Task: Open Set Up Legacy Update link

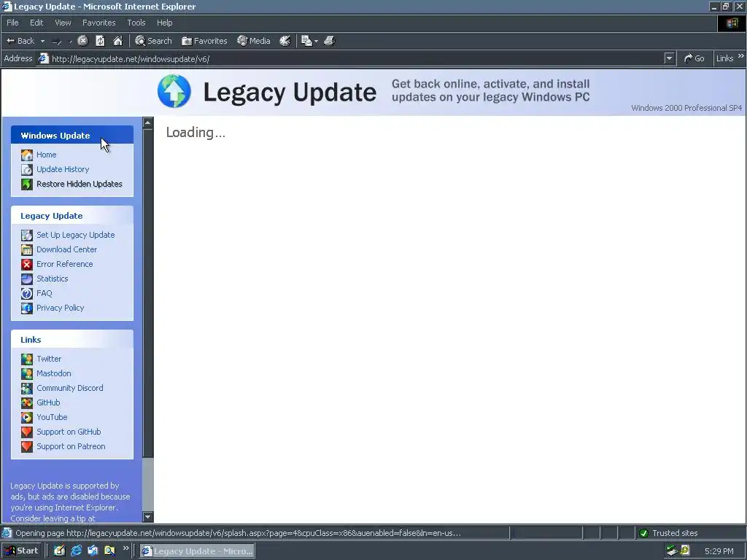Action: 76,235
